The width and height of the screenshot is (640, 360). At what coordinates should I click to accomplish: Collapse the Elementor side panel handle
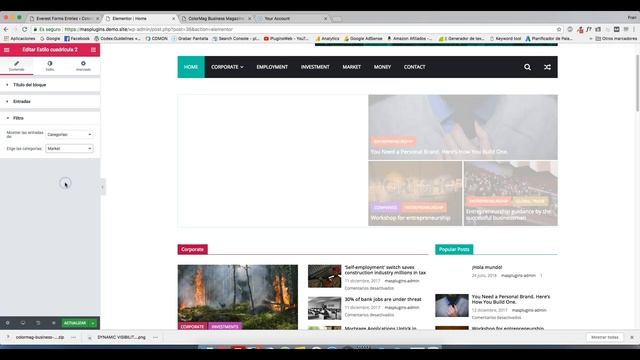[102, 187]
